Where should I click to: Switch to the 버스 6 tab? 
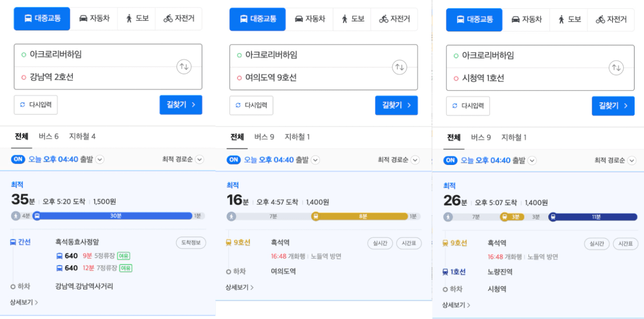tap(48, 136)
